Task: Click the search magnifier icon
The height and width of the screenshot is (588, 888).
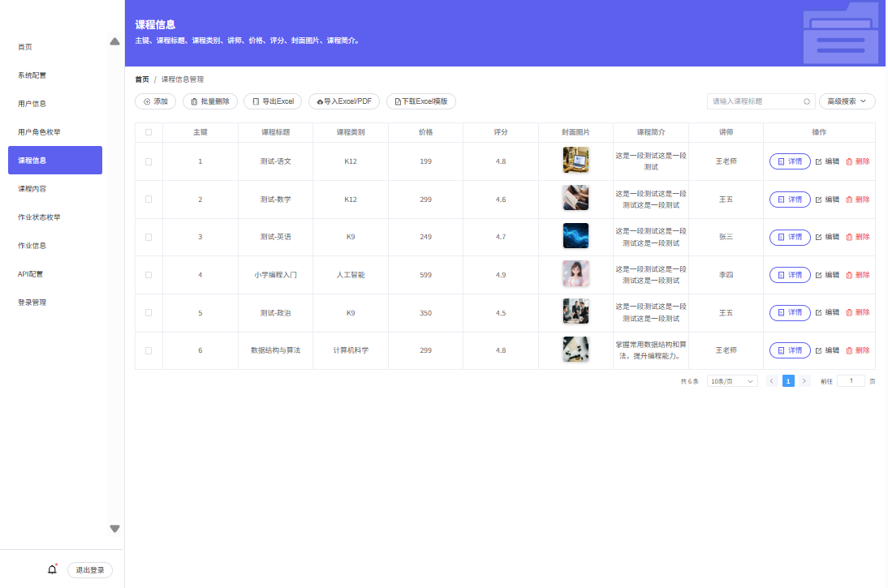Action: click(807, 101)
